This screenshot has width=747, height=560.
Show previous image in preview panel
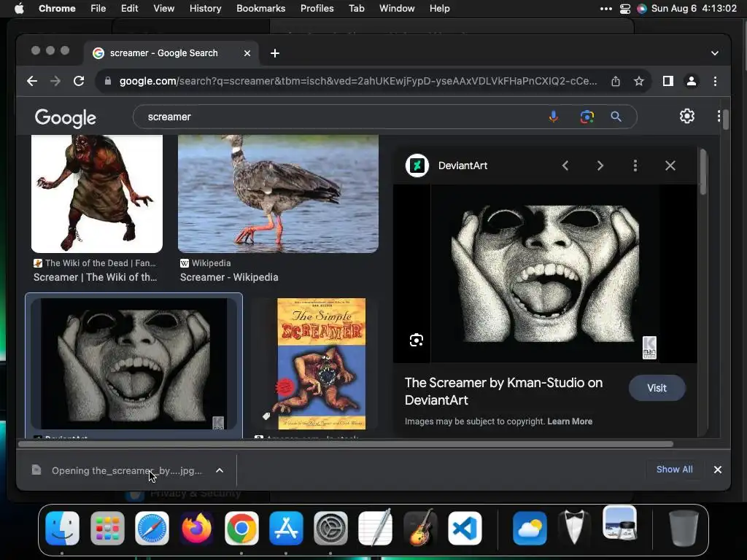(x=565, y=166)
